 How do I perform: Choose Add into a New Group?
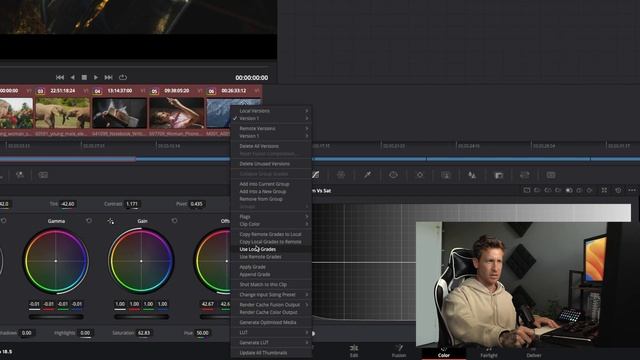[x=271, y=191]
